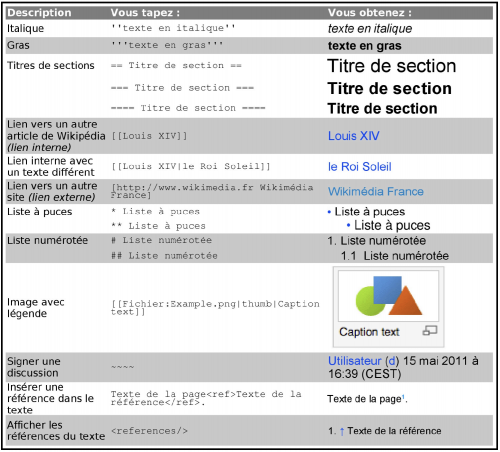Click the <references/> code
This screenshot has width=500, height=452.
tap(149, 431)
